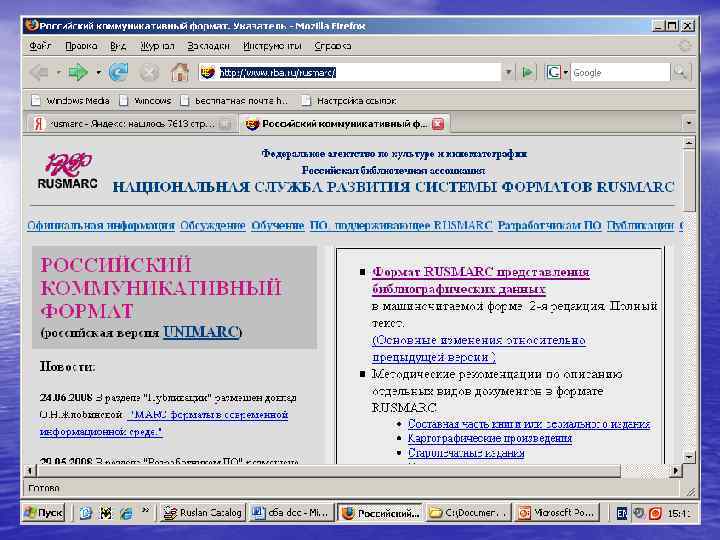
Task: Open the Windows Media bookmark
Action: click(x=70, y=101)
